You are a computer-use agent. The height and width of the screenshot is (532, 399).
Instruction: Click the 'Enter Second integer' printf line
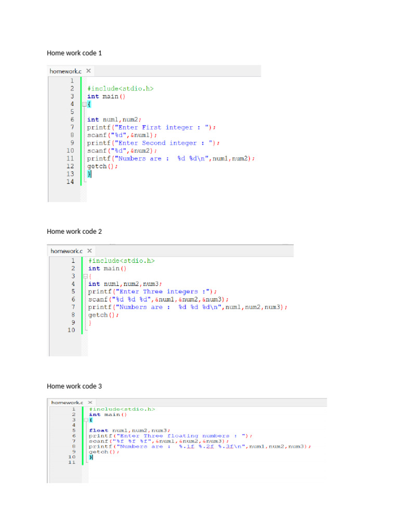[153, 143]
